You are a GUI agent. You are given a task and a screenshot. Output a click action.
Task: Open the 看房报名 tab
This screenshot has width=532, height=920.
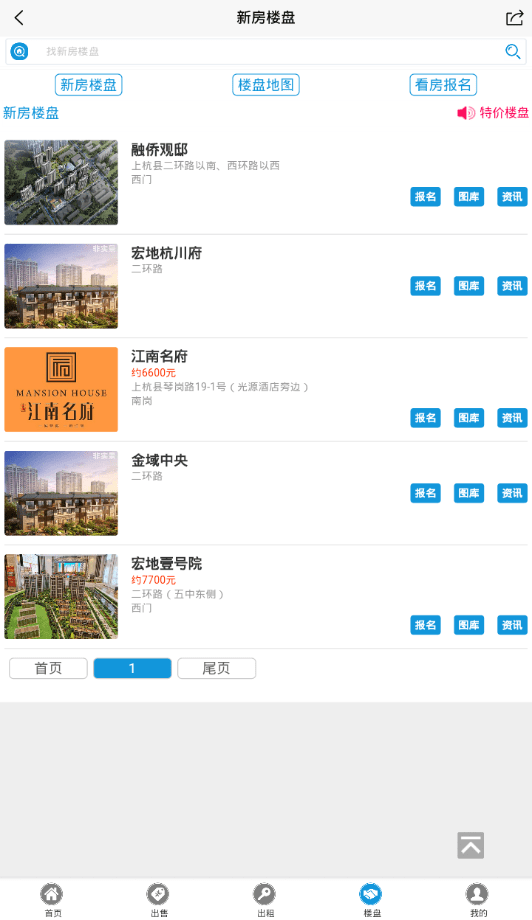(443, 85)
